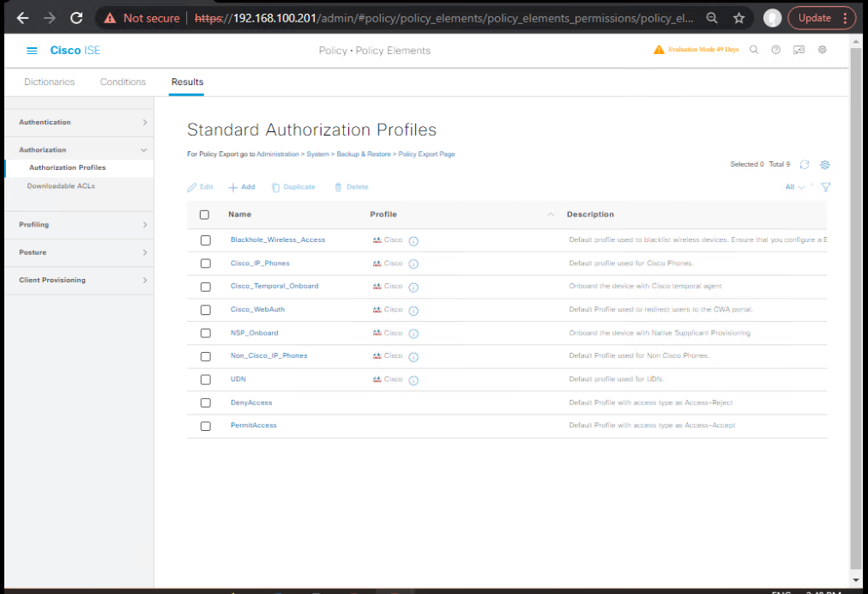
Task: Open the DenyAccess profile link
Action: [x=251, y=403]
